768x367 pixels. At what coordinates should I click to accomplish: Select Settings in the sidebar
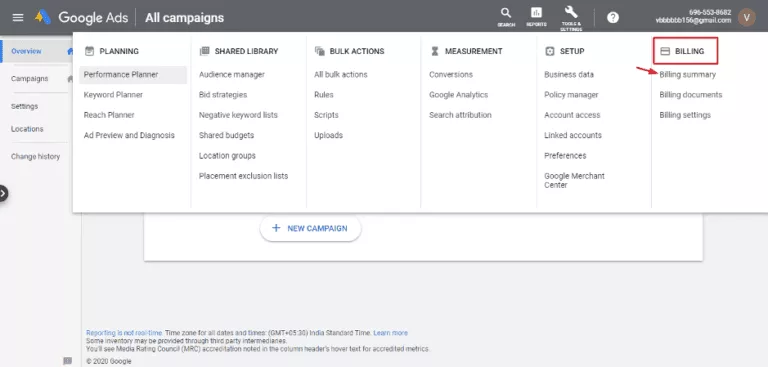click(x=24, y=106)
